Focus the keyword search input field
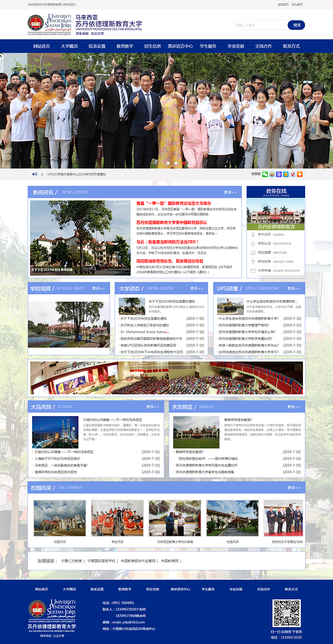This screenshot has width=333, height=644. pos(261,25)
